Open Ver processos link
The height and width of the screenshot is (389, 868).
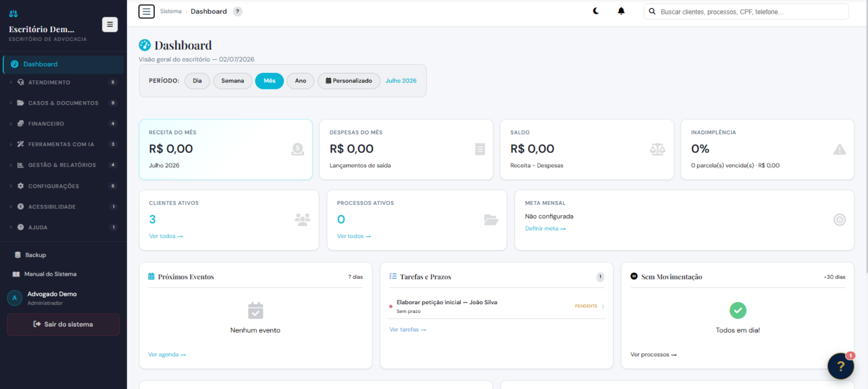tap(654, 354)
